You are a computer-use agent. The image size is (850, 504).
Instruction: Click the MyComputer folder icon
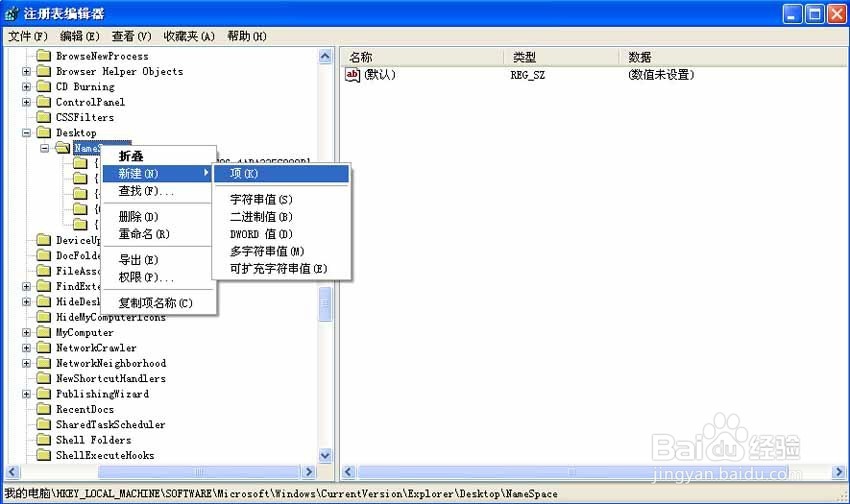pyautogui.click(x=43, y=332)
